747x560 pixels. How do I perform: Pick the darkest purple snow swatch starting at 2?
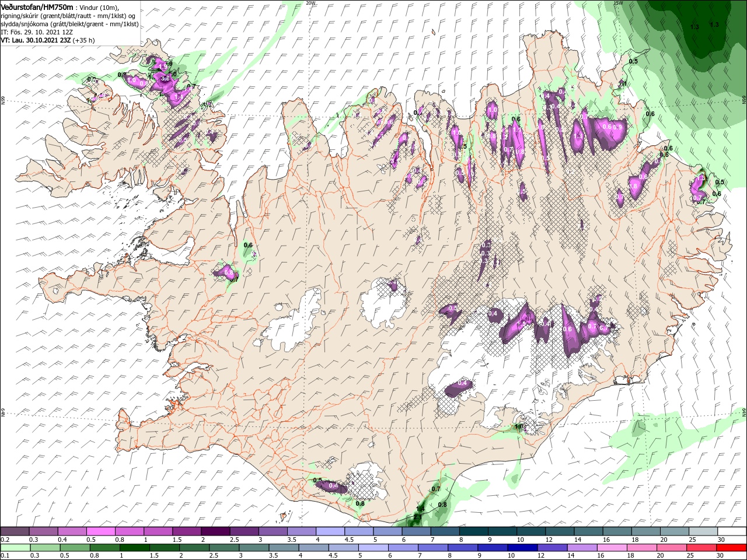215,531
